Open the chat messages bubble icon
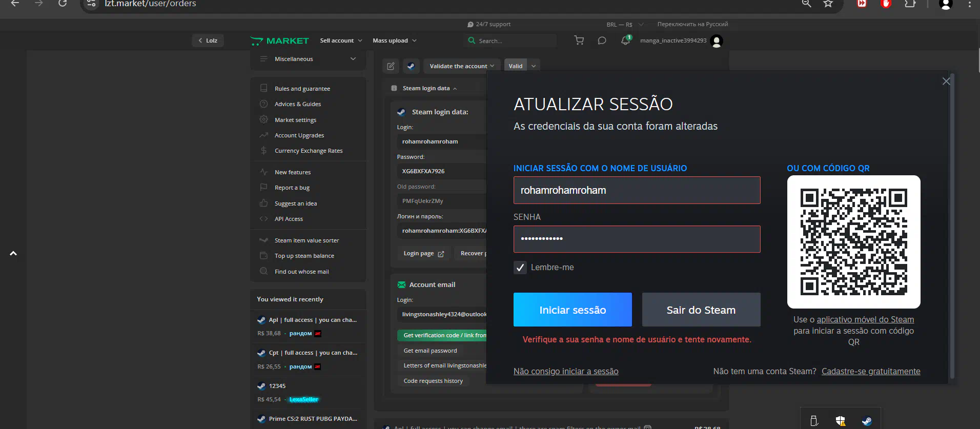 tap(602, 40)
